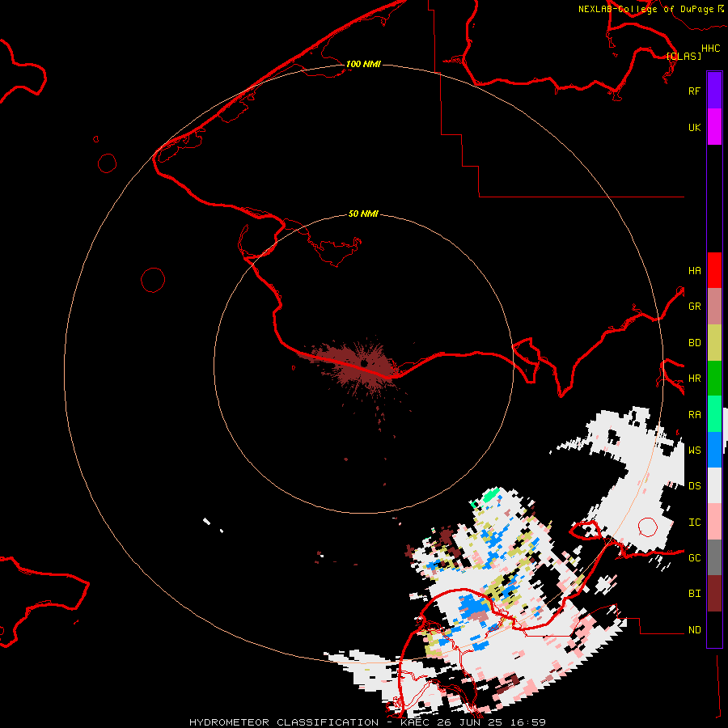Click the "HHC" product label

pos(710,48)
